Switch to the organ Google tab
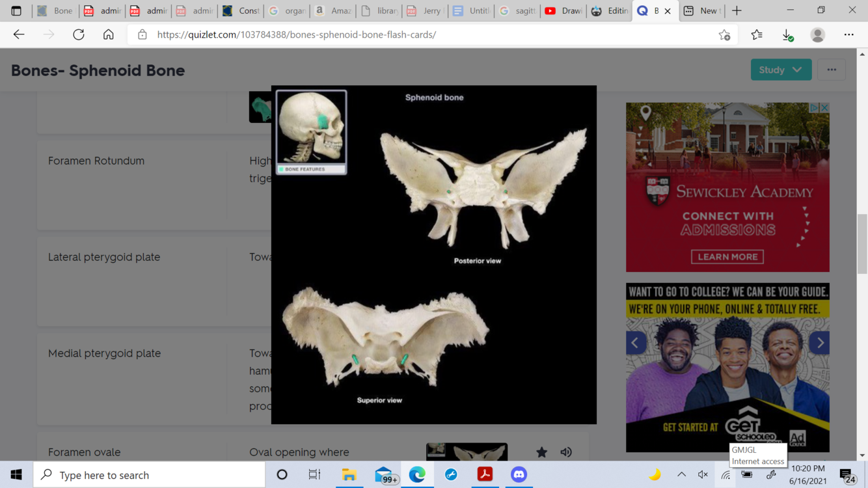 287,10
